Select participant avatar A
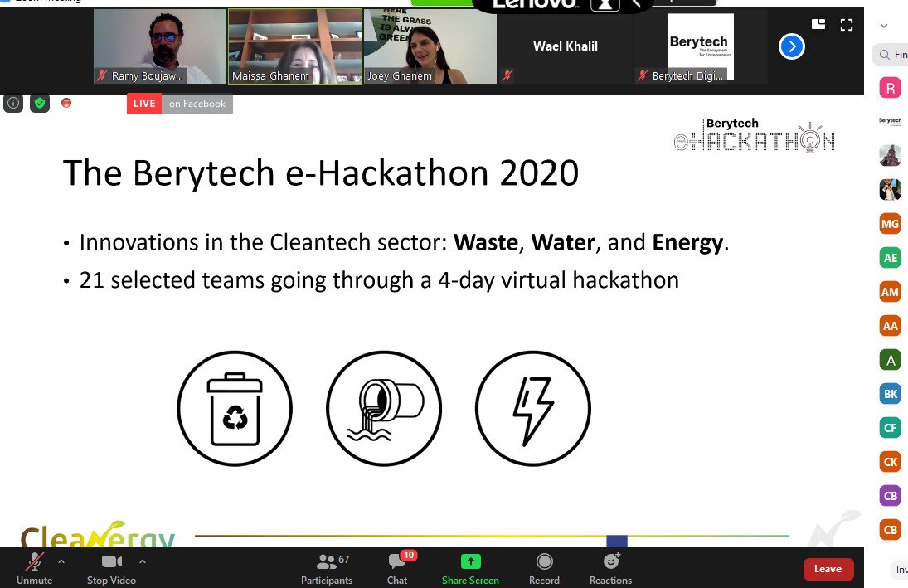This screenshot has width=908, height=588. [x=890, y=360]
